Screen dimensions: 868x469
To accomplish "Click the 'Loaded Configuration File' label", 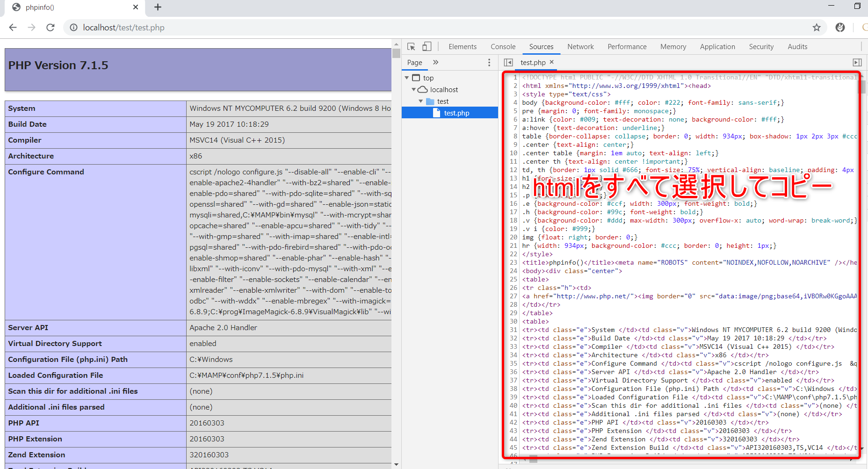I will click(x=55, y=375).
